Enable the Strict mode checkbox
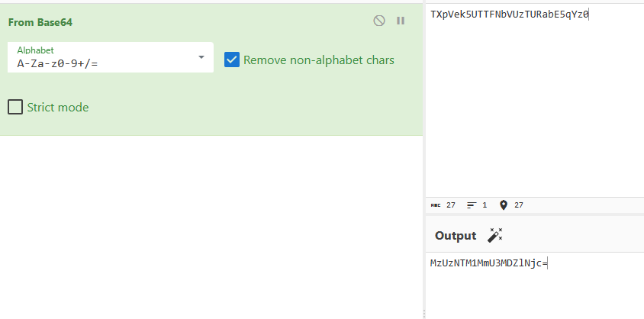The image size is (644, 319). pos(15,107)
